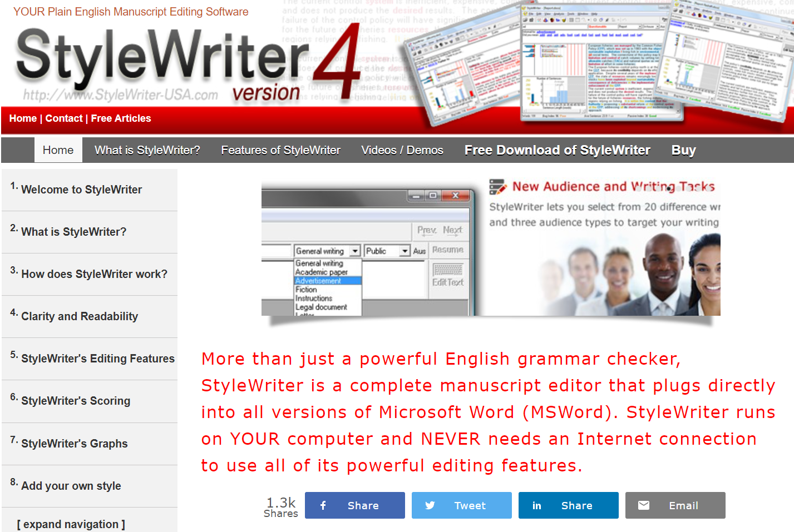Go to Videos / Demos menu item
This screenshot has height=532, width=794.
tap(402, 150)
